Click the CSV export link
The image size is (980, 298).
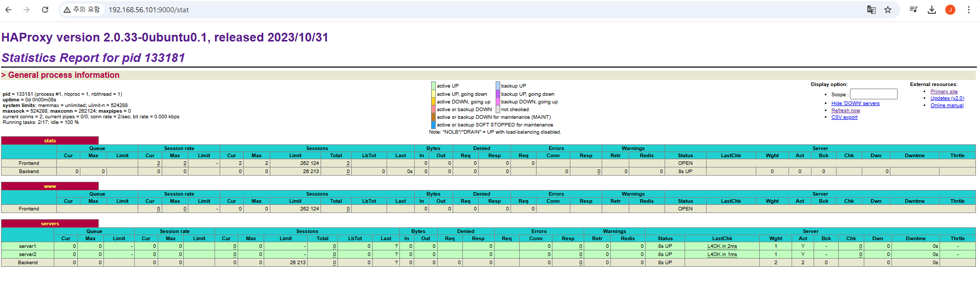click(844, 117)
